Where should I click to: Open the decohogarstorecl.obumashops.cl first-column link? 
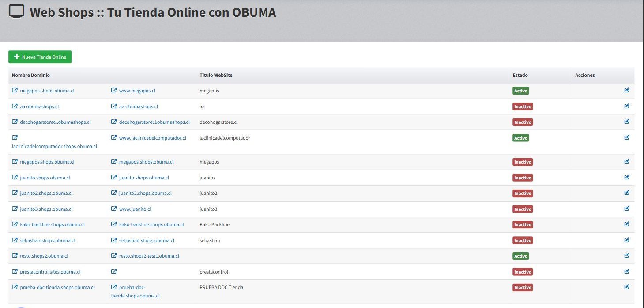point(55,122)
